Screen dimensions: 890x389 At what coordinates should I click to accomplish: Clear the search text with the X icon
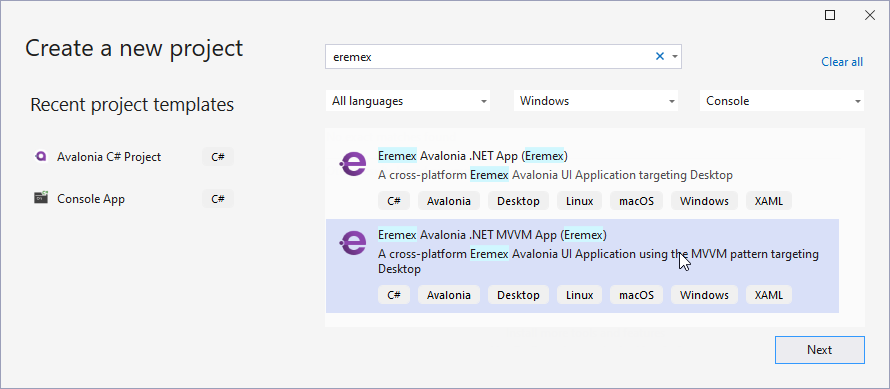pos(660,56)
